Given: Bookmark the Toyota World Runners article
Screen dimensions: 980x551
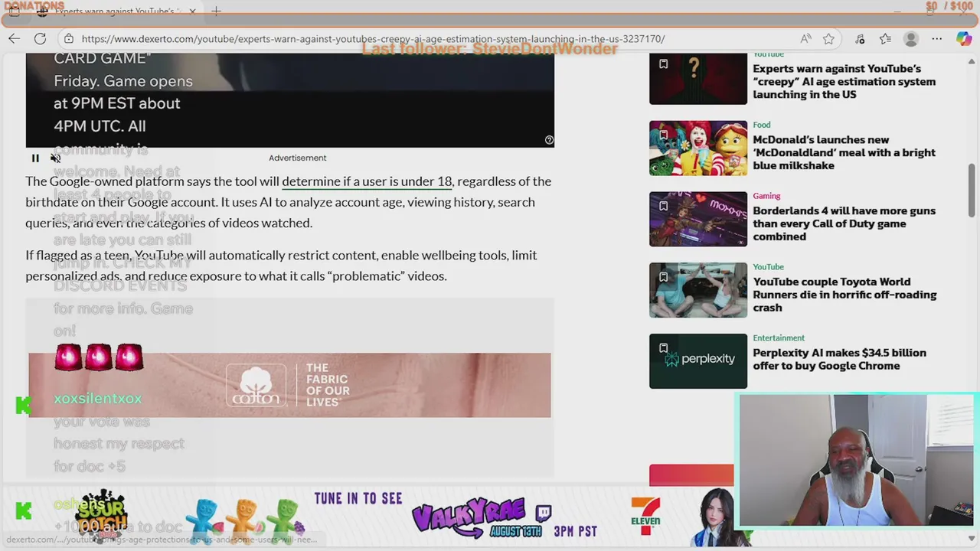Looking at the screenshot, I should (664, 277).
